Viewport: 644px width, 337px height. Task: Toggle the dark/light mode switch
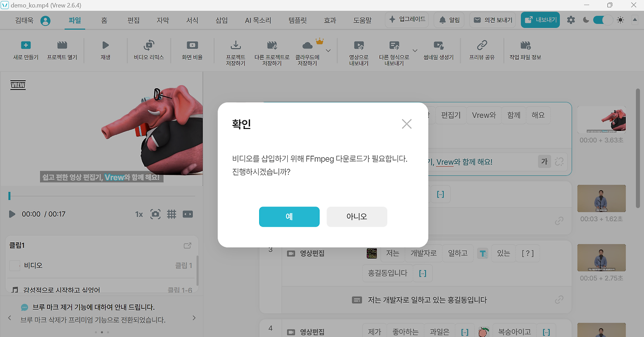[x=603, y=20]
